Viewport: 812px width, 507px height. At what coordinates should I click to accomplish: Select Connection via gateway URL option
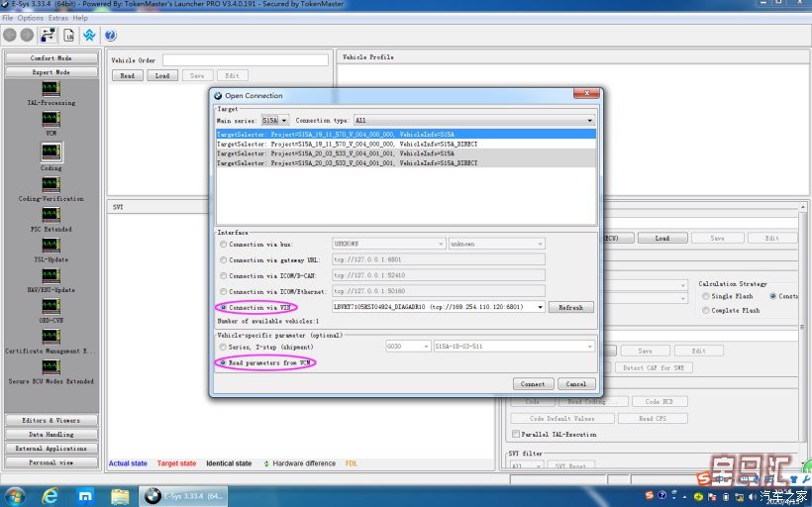223,260
